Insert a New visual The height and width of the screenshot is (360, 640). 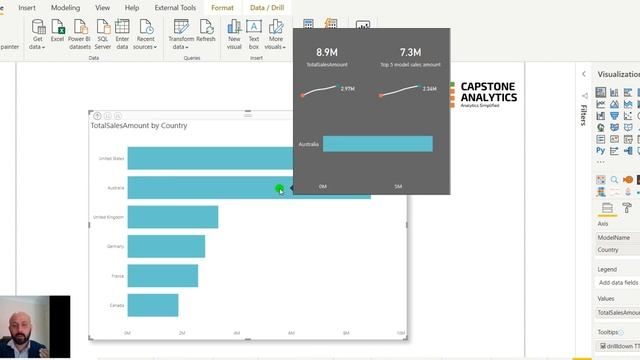point(234,35)
